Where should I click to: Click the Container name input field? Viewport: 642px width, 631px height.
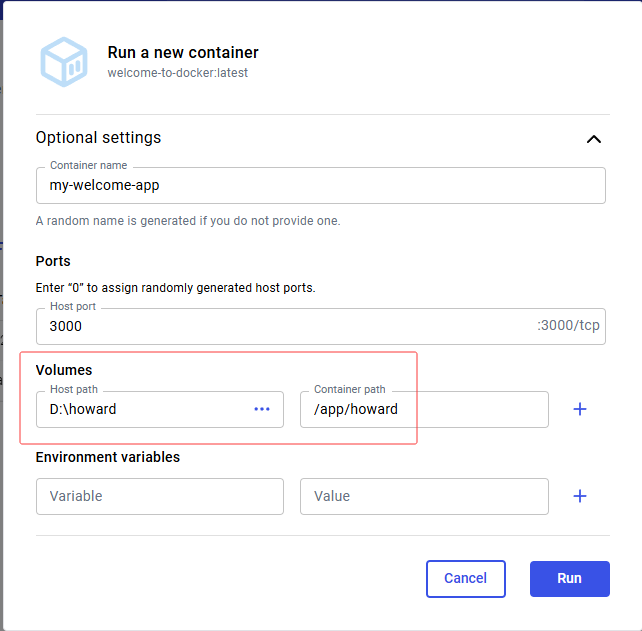(x=321, y=185)
